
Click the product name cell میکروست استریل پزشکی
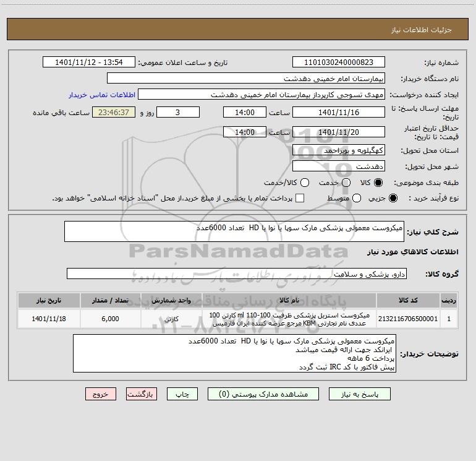289,319
